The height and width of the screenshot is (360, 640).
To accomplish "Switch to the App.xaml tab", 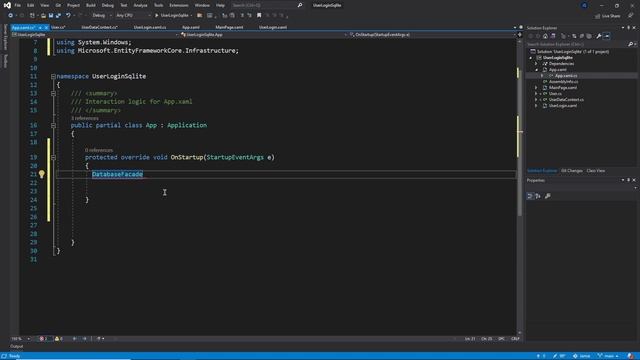I will (x=191, y=27).
